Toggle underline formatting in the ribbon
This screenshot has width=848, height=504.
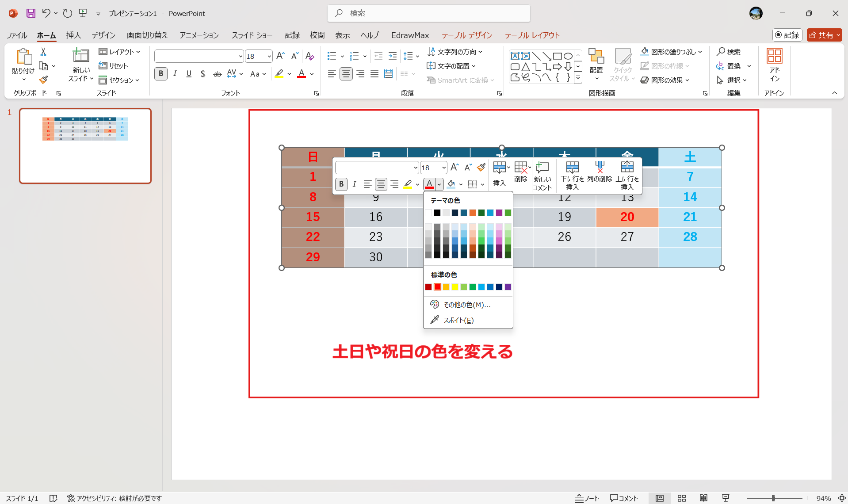[189, 74]
